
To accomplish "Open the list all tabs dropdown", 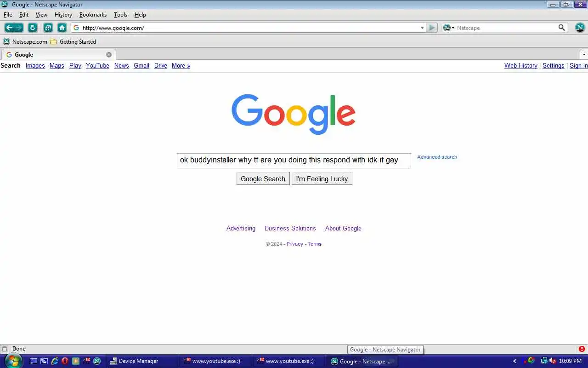I will [x=584, y=54].
